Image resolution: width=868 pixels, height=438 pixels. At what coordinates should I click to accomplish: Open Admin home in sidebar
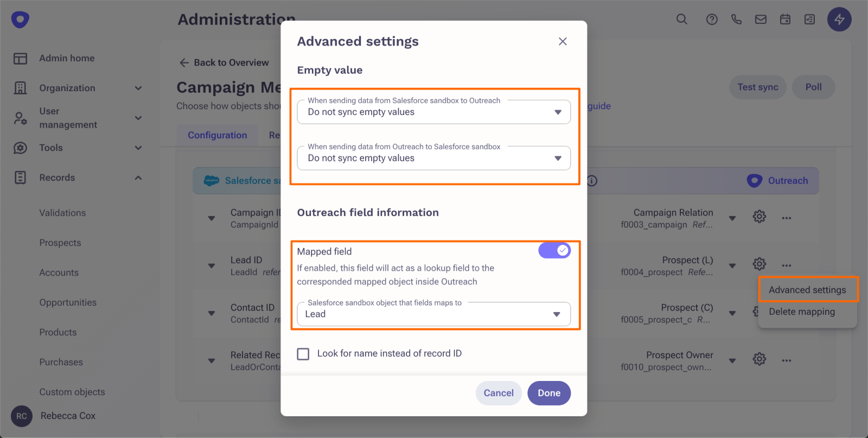[67, 58]
